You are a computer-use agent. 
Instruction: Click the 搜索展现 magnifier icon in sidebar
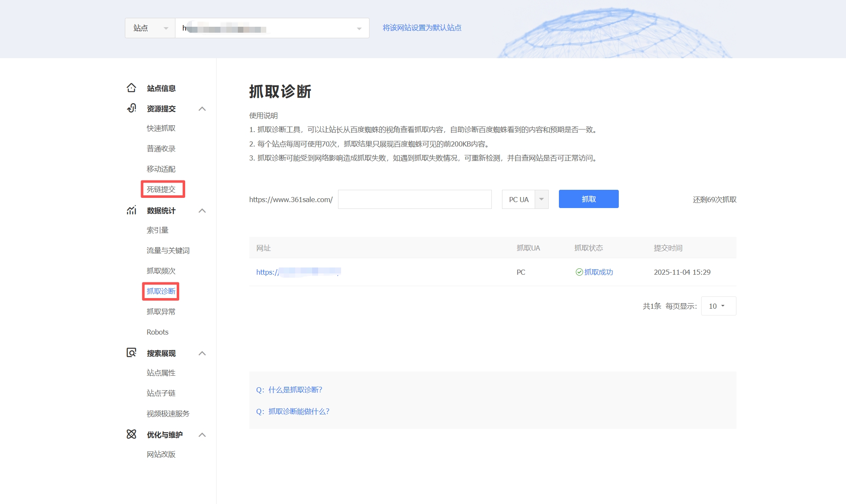(132, 353)
